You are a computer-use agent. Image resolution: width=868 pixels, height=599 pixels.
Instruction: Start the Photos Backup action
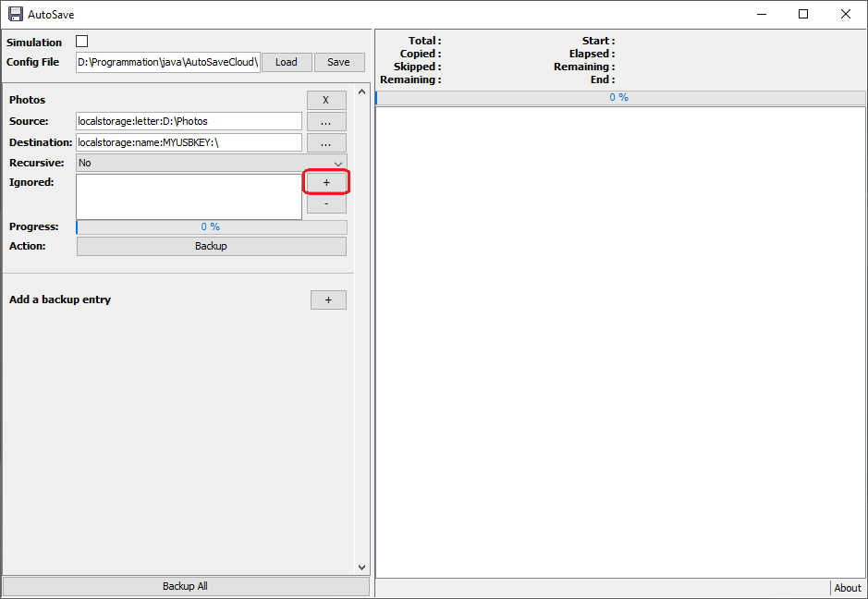pyautogui.click(x=212, y=247)
